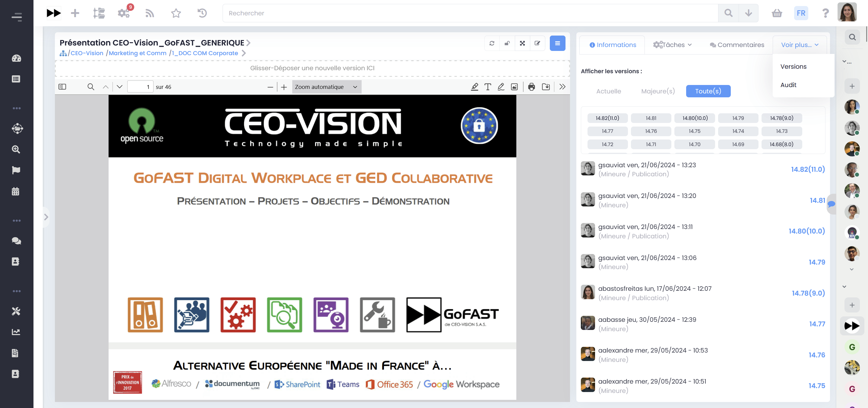
Task: Switch to the Commentaires tab
Action: point(737,44)
